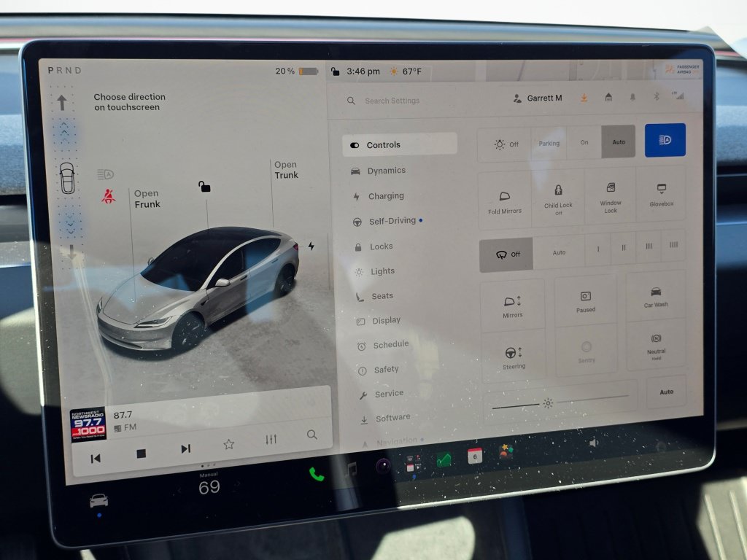Open the Charging settings section
The image size is (747, 560).
click(379, 195)
